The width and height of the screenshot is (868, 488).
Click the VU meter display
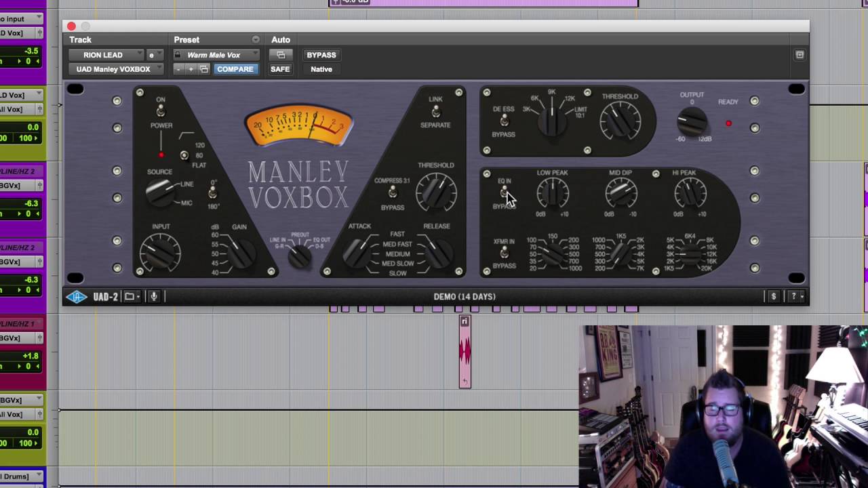298,125
